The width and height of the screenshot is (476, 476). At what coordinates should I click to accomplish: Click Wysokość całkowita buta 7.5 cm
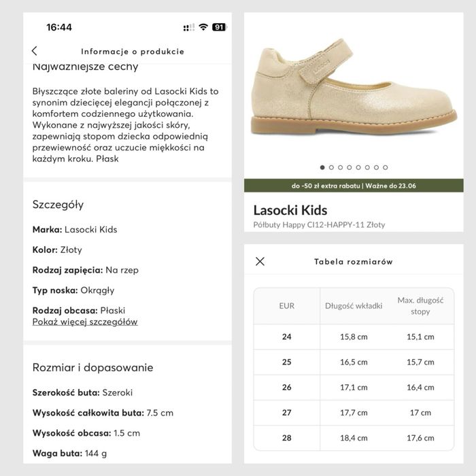103,413
